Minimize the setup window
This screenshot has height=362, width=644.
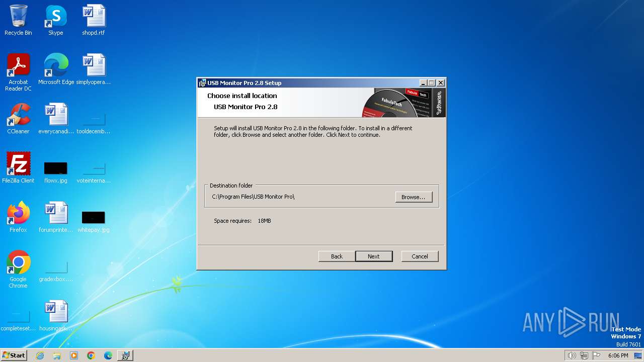tap(424, 83)
